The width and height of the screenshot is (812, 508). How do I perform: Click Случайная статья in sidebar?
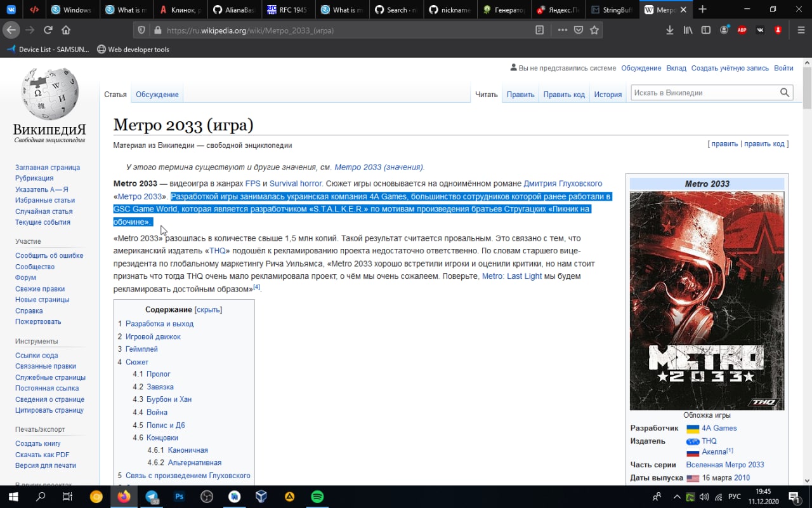(44, 211)
